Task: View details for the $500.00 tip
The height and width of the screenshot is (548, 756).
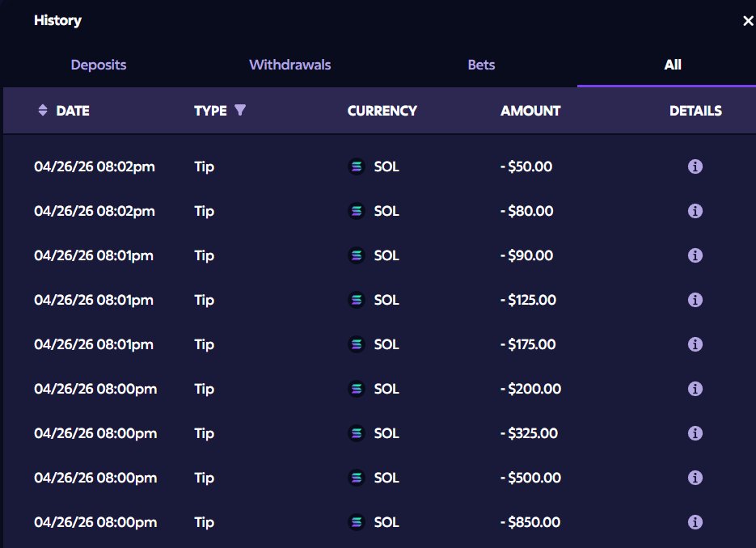Action: (695, 478)
